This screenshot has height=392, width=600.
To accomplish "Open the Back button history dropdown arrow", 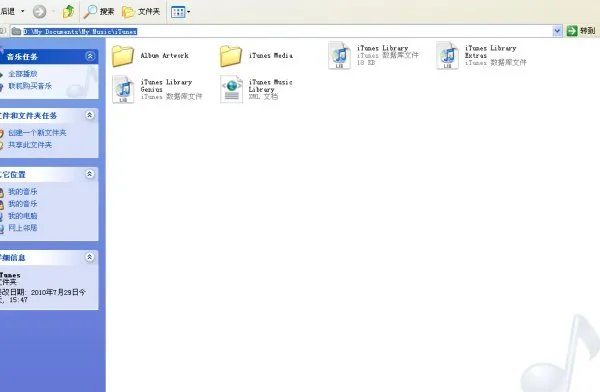I will (23, 11).
